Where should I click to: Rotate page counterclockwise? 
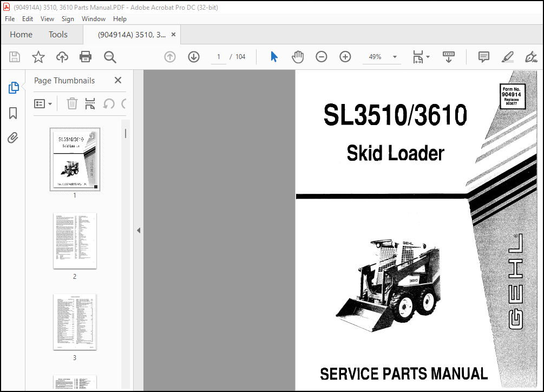click(x=109, y=104)
